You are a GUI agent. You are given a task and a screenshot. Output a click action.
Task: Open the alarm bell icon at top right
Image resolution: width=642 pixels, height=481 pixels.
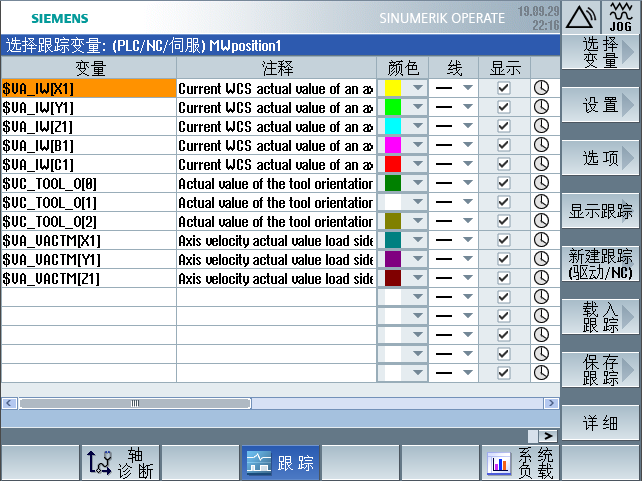tap(581, 17)
